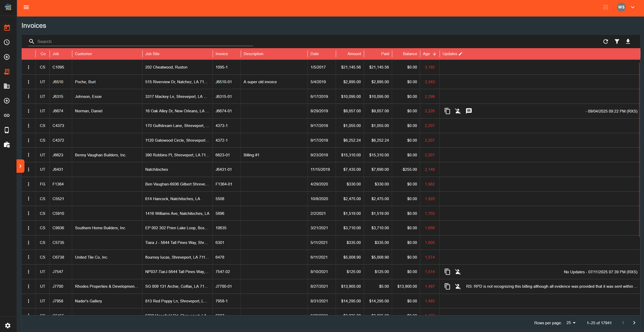Open the comment icon on the J6674 row
The width and height of the screenshot is (644, 332).
click(469, 111)
